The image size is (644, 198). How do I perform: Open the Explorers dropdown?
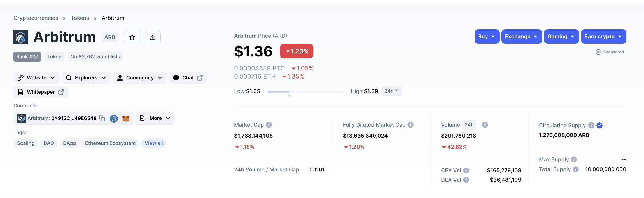click(86, 78)
